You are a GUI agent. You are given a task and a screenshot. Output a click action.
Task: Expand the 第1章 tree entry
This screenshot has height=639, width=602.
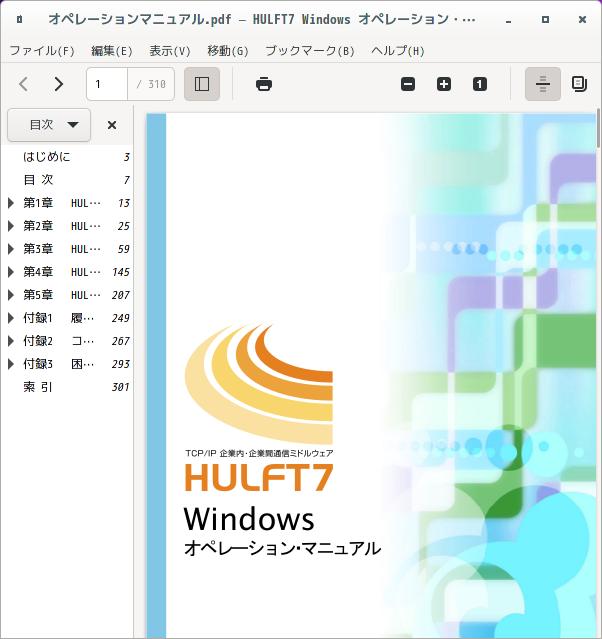(x=11, y=203)
